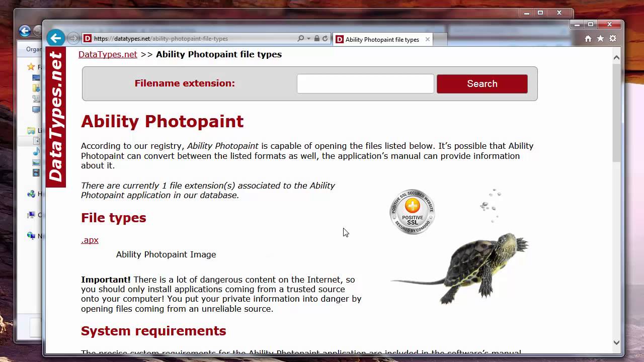Select the Music library note icon in Explorer
Screen dimensions: 644x362
point(36,152)
